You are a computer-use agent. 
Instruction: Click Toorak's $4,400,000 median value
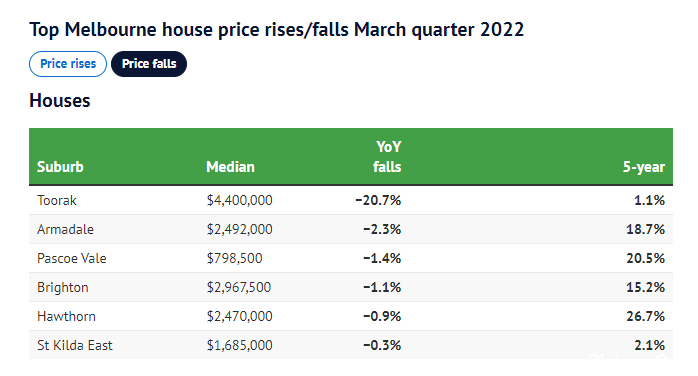coord(239,200)
